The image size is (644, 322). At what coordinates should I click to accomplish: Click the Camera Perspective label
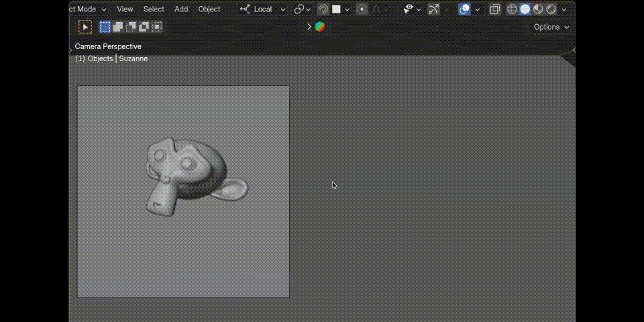(108, 46)
